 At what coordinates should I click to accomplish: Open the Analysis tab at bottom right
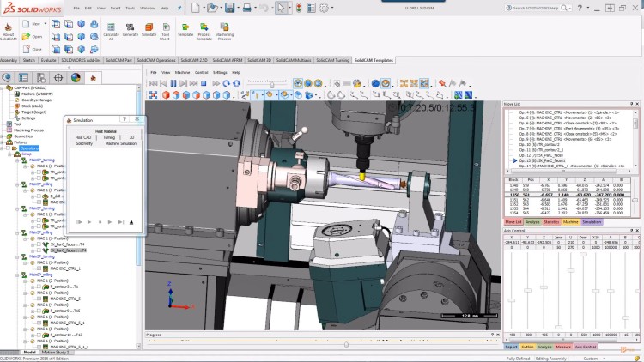coord(544,347)
